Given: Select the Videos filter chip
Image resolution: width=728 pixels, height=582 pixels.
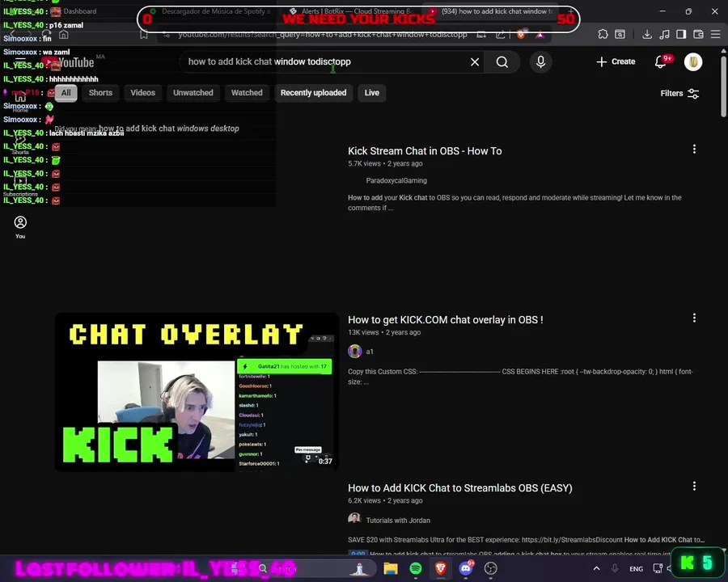Looking at the screenshot, I should tap(142, 93).
